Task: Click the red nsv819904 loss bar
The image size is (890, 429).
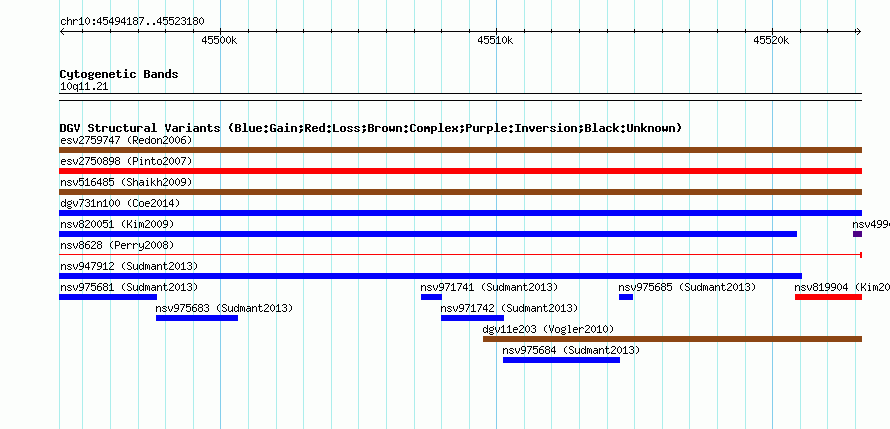Action: tap(829, 297)
